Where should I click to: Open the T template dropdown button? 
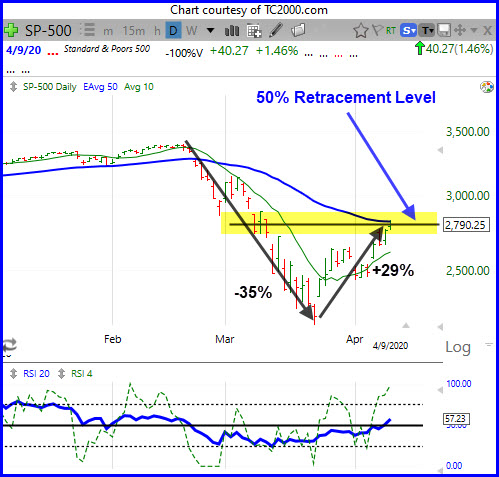427,31
